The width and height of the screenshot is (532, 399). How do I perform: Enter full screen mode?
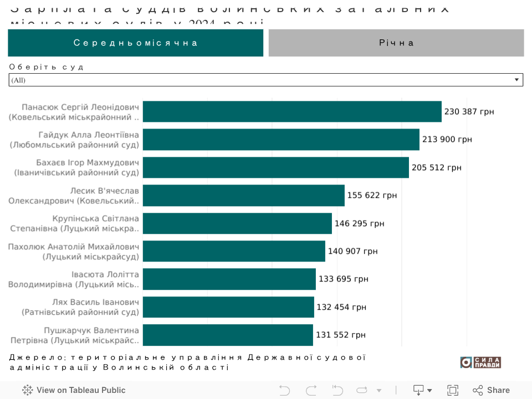coord(453,390)
